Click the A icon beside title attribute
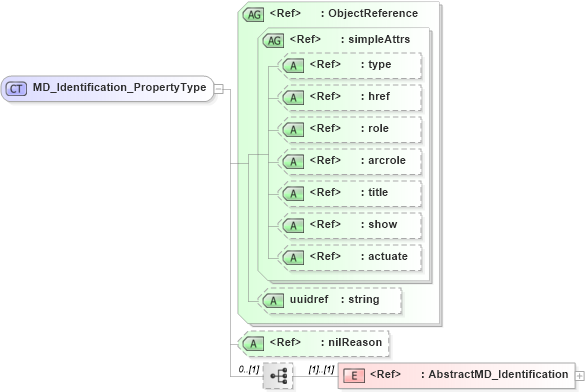 293,194
